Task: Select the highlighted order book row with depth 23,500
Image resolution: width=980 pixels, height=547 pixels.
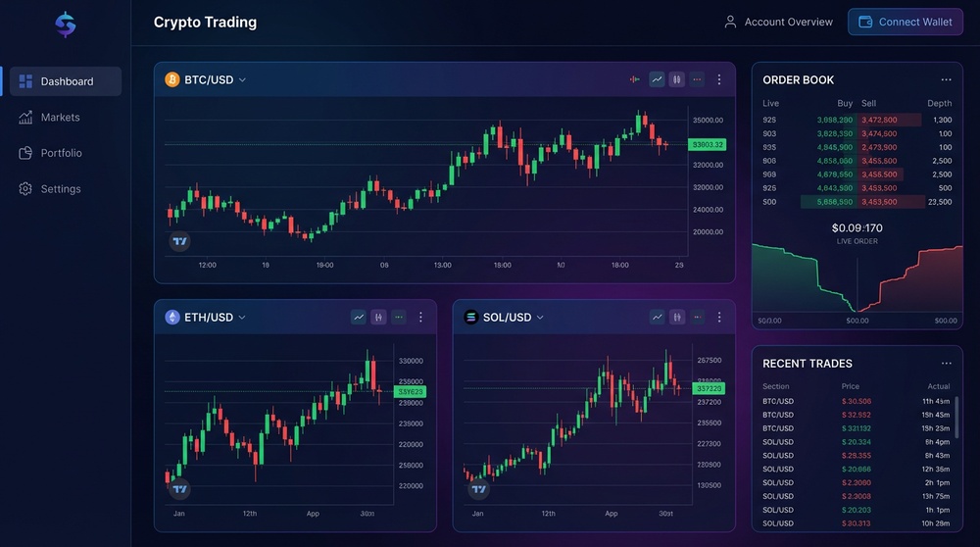Action: [x=857, y=202]
